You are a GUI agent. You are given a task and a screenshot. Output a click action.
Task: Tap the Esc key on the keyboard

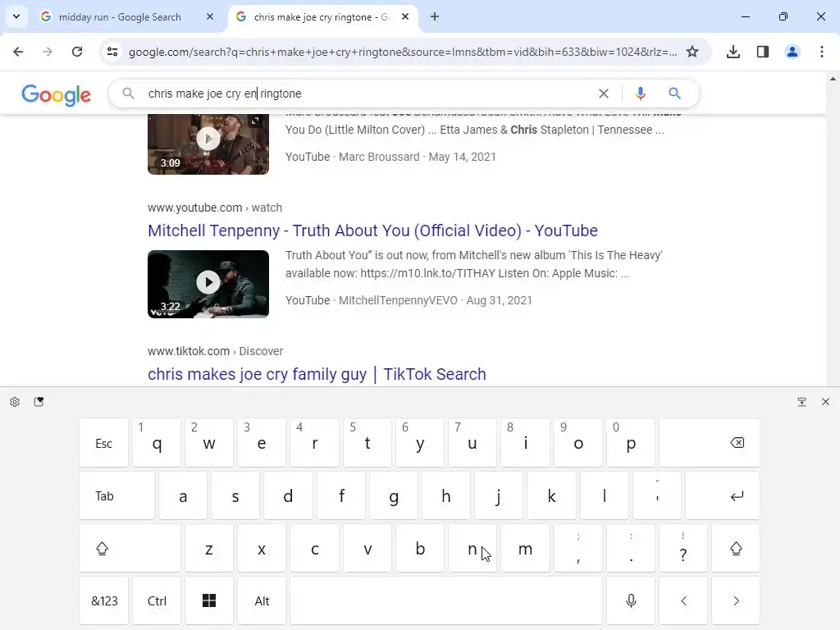(104, 443)
